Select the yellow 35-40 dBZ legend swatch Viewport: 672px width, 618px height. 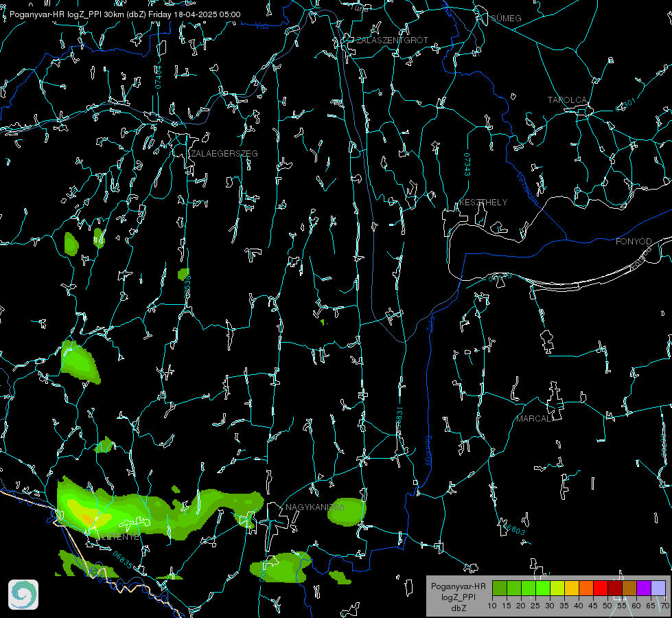pos(572,588)
